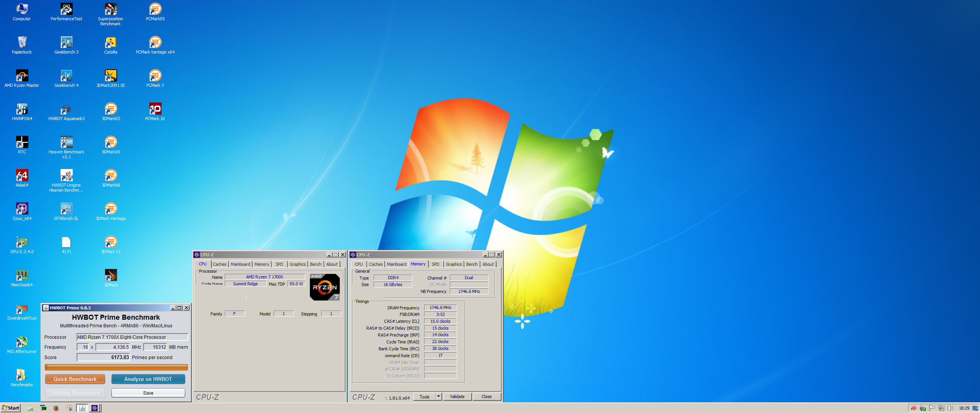
Task: Launch Geekbench 3 shortcut
Action: coord(66,45)
